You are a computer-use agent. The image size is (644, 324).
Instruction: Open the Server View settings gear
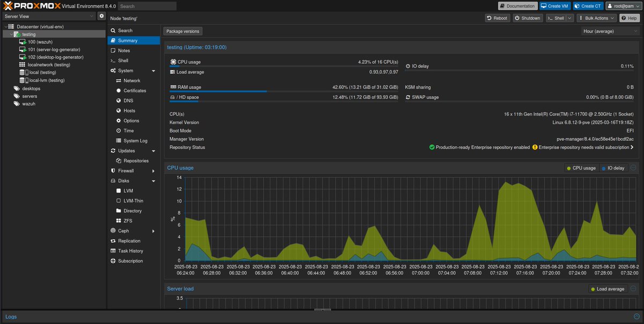click(x=102, y=16)
